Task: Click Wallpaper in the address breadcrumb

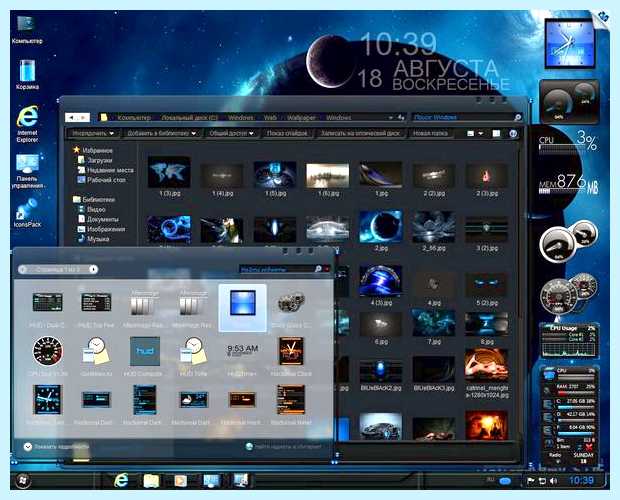Action: 301,117
